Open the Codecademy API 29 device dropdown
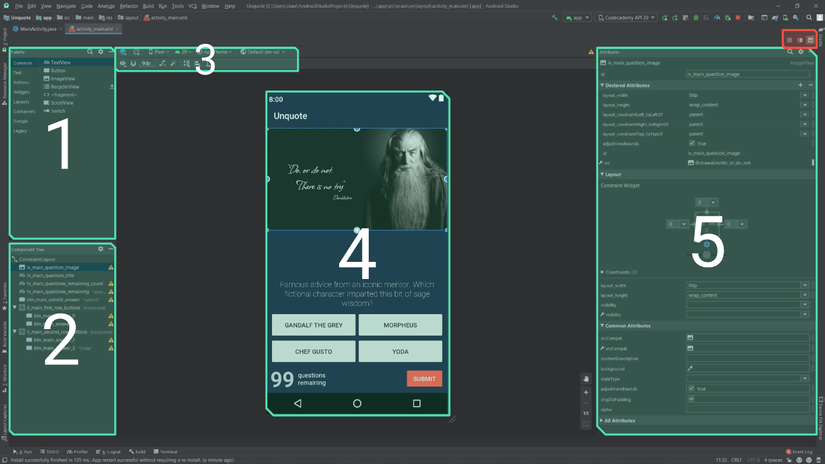This screenshot has width=825, height=464. pyautogui.click(x=627, y=17)
